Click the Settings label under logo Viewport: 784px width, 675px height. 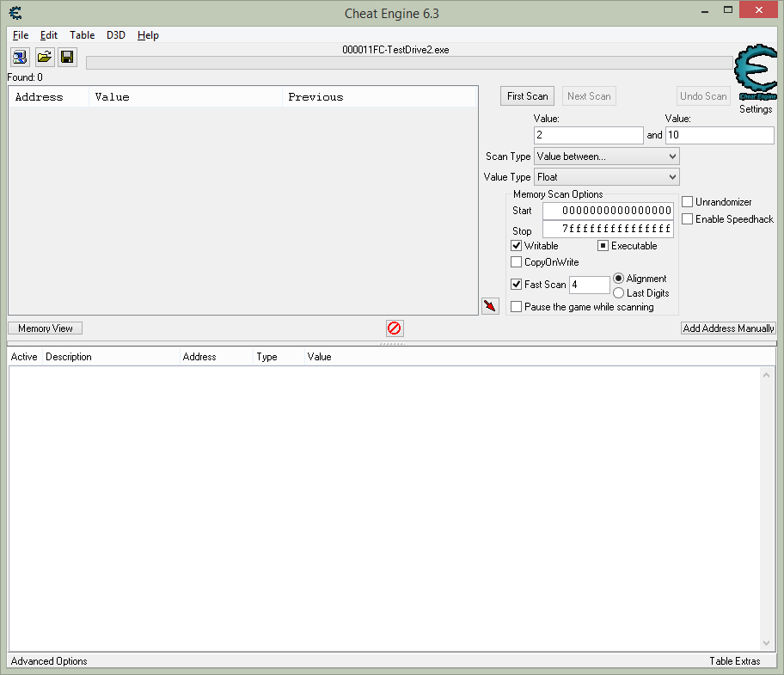[x=756, y=109]
